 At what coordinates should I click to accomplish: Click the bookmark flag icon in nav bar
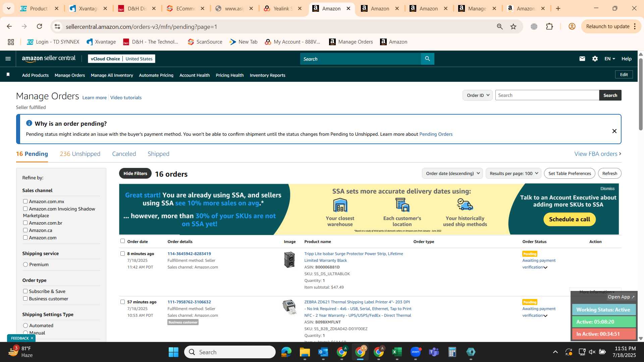tap(8, 75)
